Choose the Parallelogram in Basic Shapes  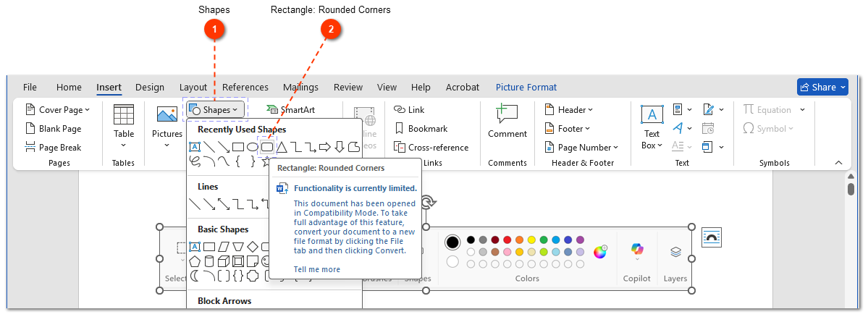point(224,246)
